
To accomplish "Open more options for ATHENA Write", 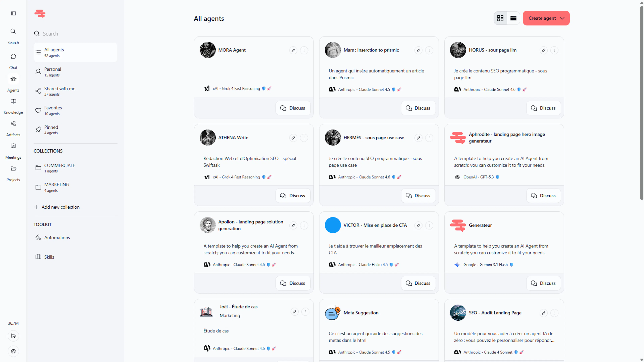I will click(x=304, y=138).
